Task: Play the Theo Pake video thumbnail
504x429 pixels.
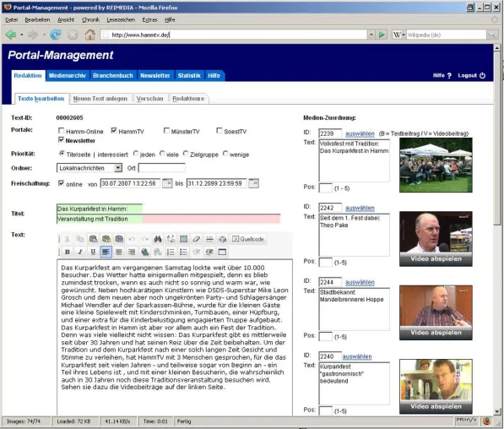Action: pos(436,239)
